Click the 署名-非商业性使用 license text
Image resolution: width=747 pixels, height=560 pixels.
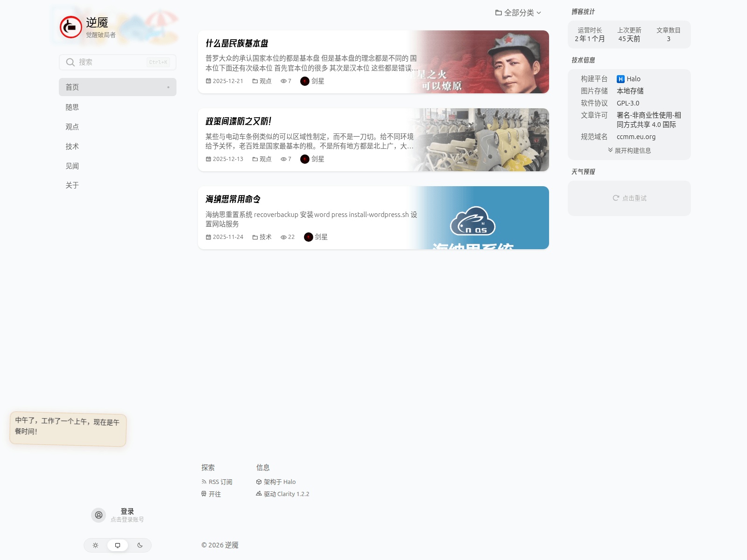[649, 119]
